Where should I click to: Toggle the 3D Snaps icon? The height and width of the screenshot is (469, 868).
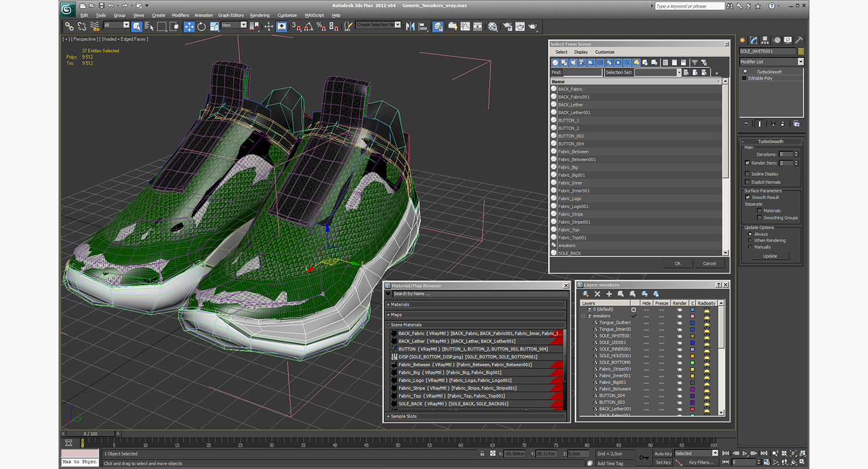(x=296, y=26)
